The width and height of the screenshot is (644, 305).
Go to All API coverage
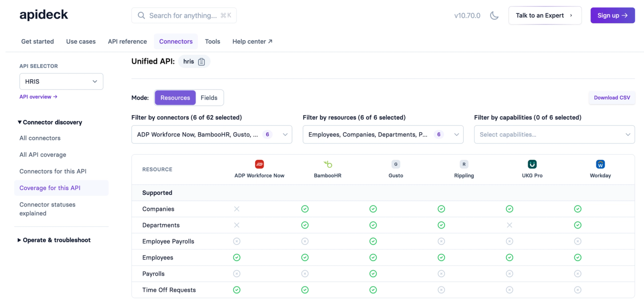point(42,155)
